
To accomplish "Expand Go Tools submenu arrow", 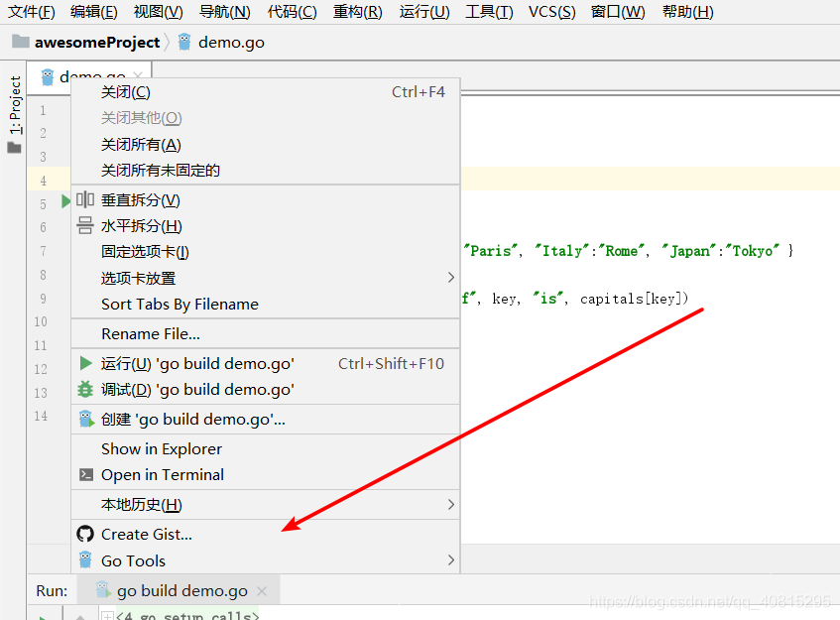I will (x=450, y=560).
